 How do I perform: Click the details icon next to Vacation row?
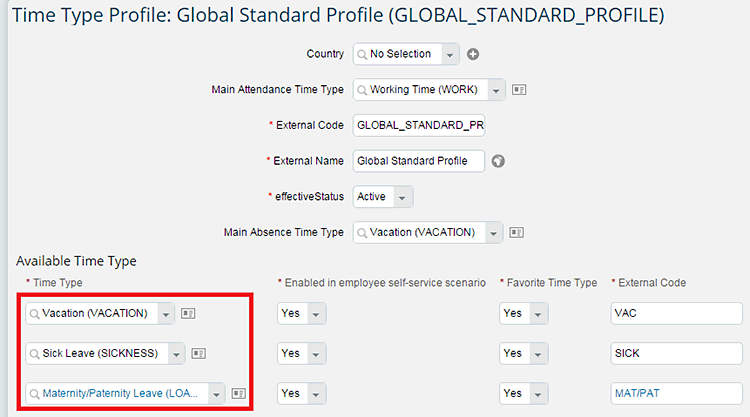[188, 313]
